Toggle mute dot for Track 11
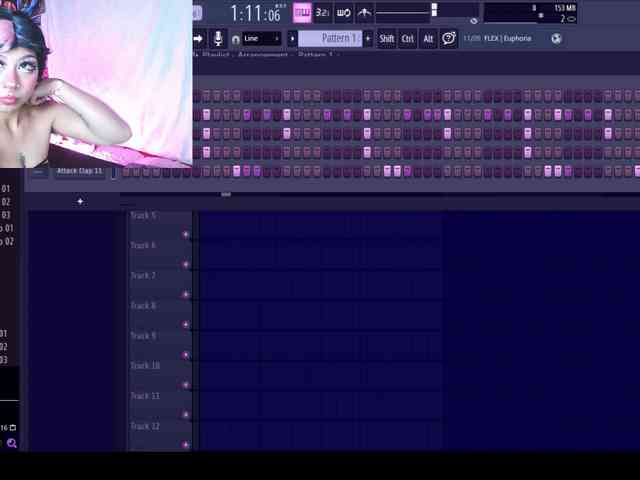The image size is (640, 480). coord(186,415)
